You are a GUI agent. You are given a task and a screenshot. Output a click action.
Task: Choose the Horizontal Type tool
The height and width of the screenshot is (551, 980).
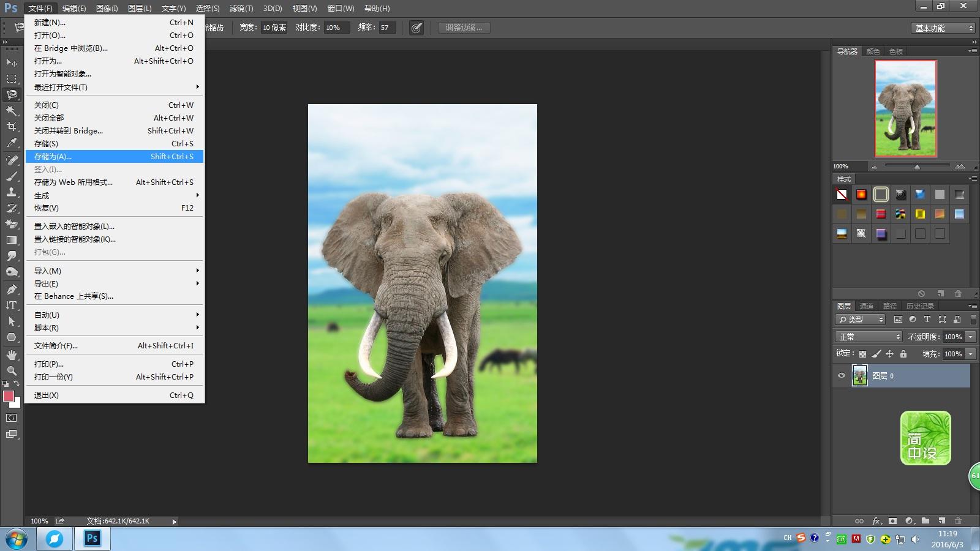point(12,305)
